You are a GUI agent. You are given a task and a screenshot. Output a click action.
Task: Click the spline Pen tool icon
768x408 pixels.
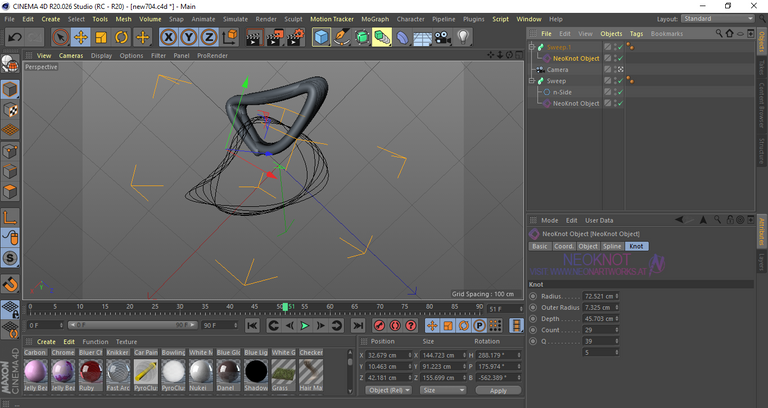click(x=341, y=37)
